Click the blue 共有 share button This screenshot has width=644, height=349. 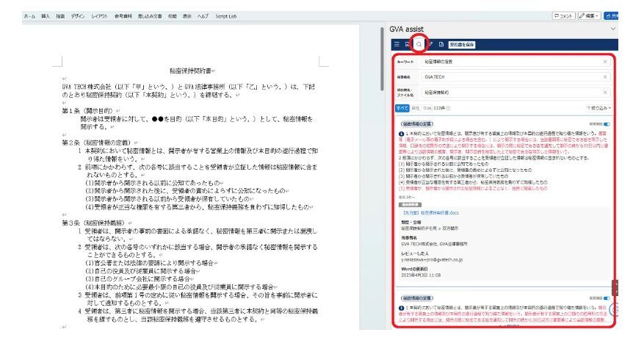click(611, 15)
